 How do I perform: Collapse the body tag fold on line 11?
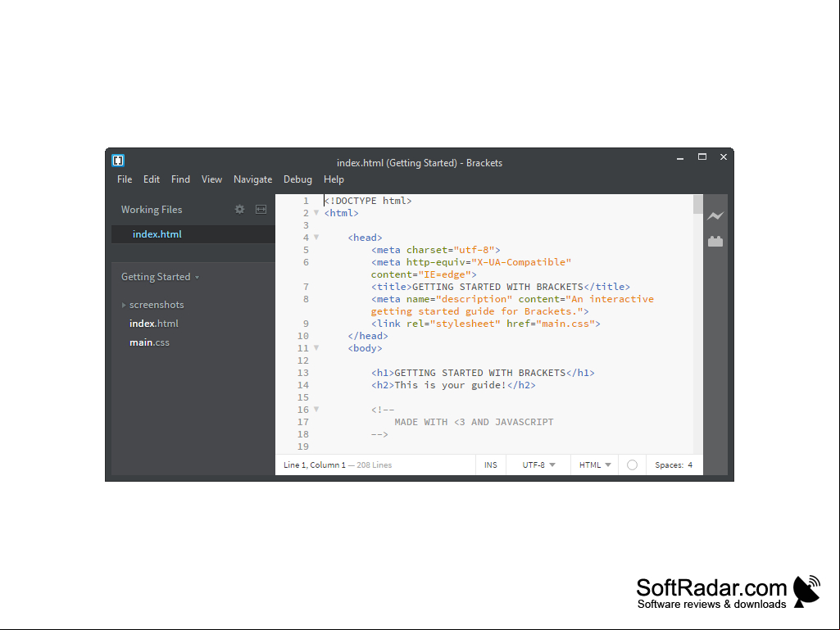(x=316, y=348)
